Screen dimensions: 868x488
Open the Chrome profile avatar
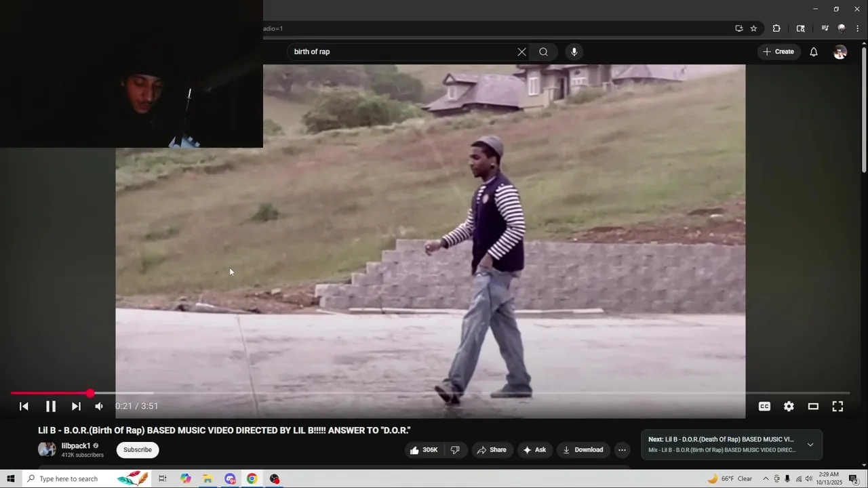click(842, 28)
